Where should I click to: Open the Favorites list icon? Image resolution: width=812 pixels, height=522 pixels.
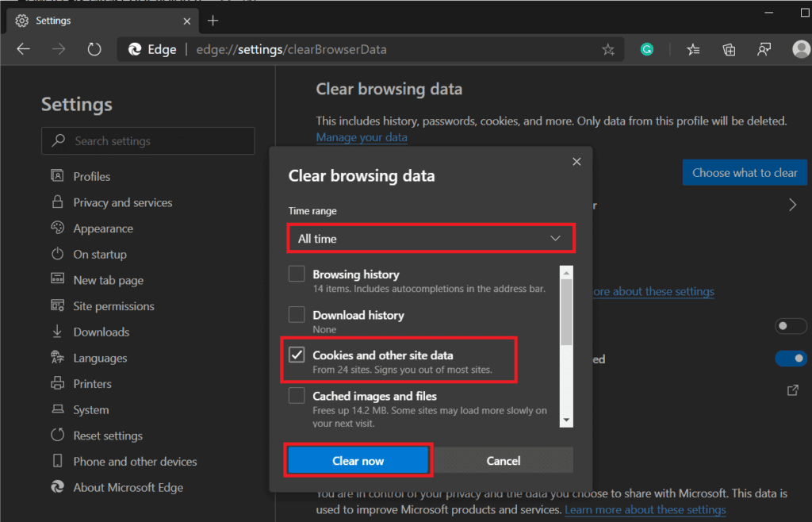pyautogui.click(x=693, y=50)
